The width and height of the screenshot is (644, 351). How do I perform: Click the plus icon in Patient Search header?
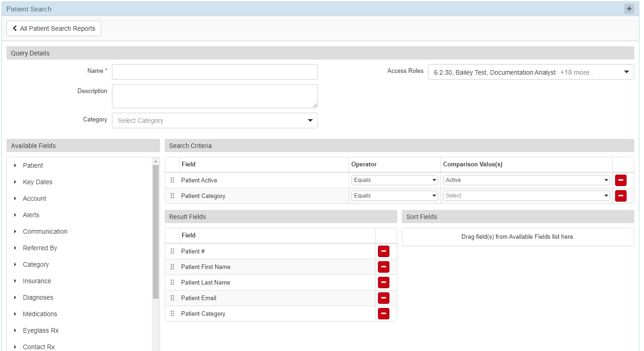pos(629,9)
